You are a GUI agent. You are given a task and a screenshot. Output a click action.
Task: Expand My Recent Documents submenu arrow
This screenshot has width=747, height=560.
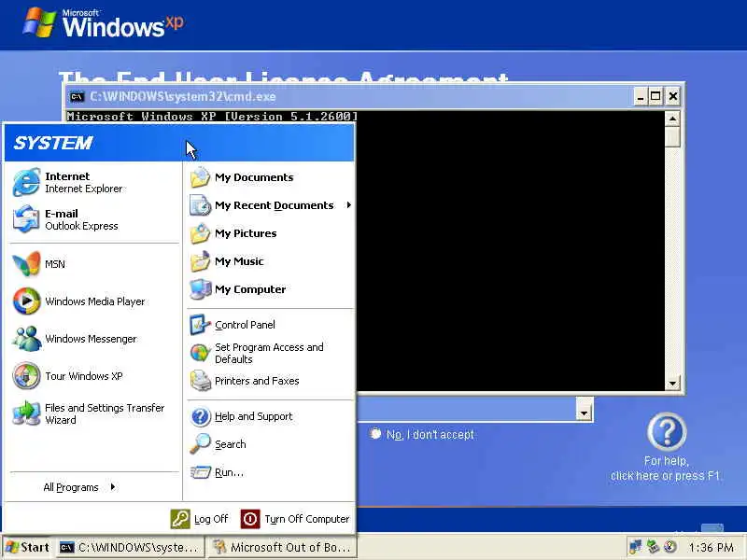[x=348, y=204]
